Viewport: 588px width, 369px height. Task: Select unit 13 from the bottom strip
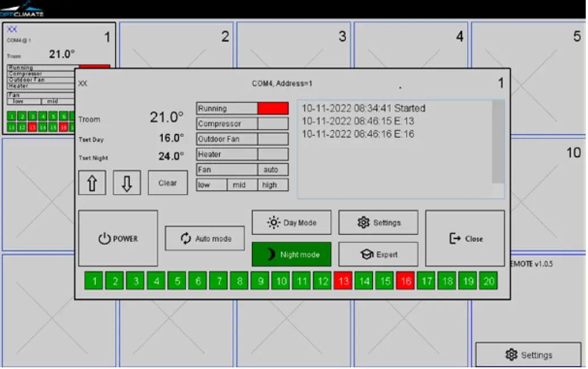click(342, 280)
